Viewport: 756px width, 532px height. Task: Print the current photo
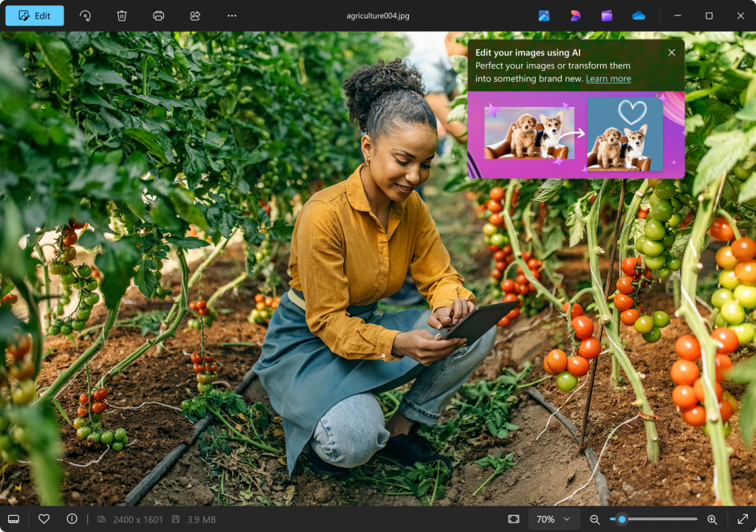(158, 15)
